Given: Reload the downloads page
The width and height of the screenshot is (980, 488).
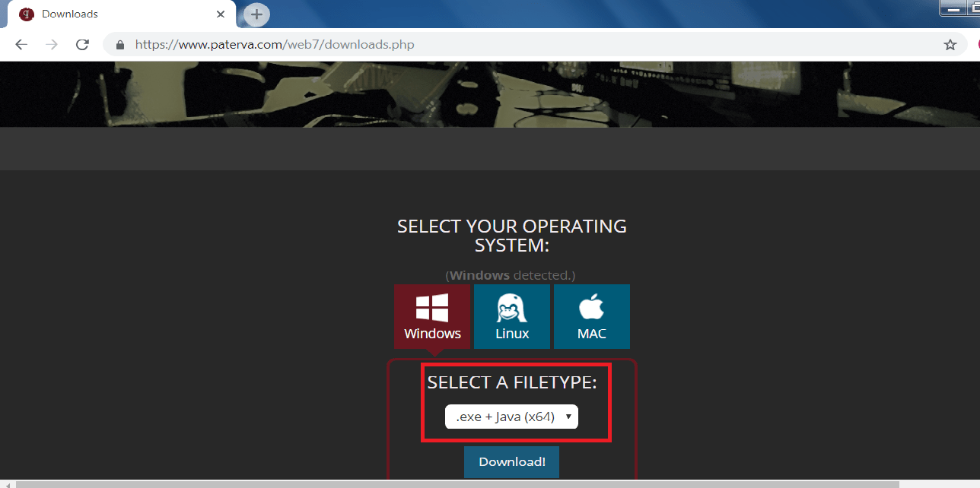Looking at the screenshot, I should coord(82,45).
